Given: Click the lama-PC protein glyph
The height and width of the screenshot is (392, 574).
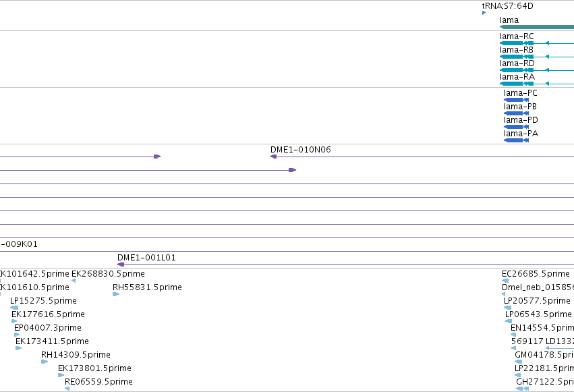Looking at the screenshot, I should [x=516, y=100].
